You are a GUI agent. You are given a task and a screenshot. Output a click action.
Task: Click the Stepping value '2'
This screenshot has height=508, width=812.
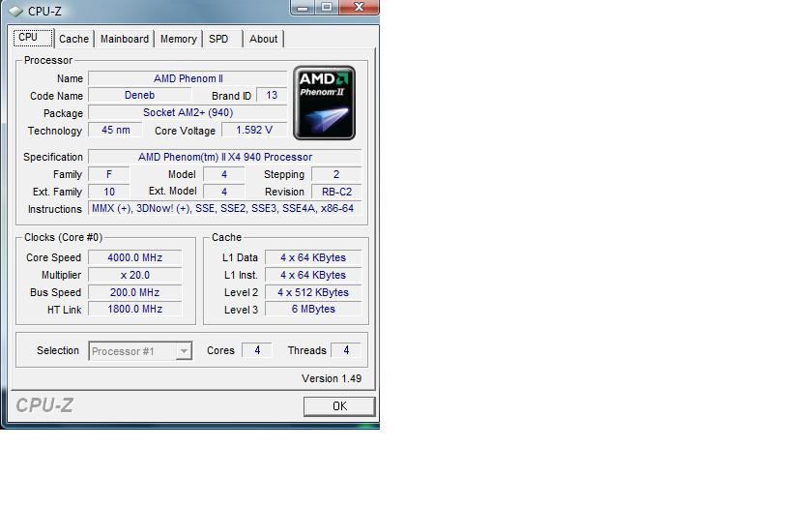pos(336,174)
